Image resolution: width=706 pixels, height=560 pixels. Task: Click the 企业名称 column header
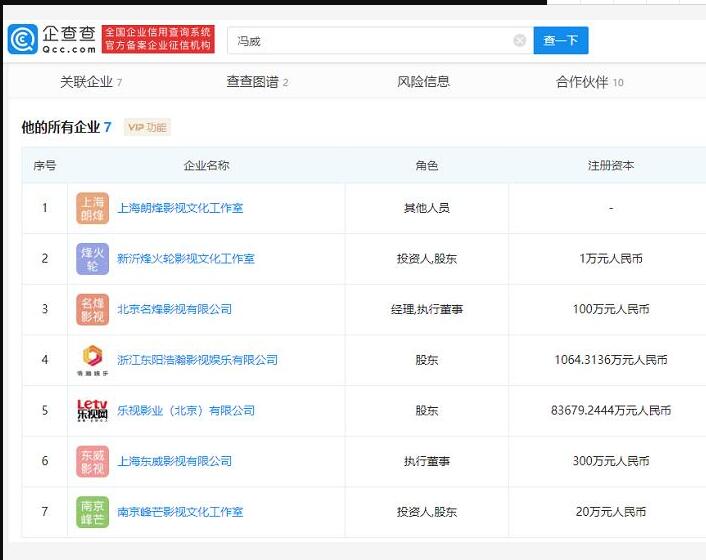tap(207, 166)
